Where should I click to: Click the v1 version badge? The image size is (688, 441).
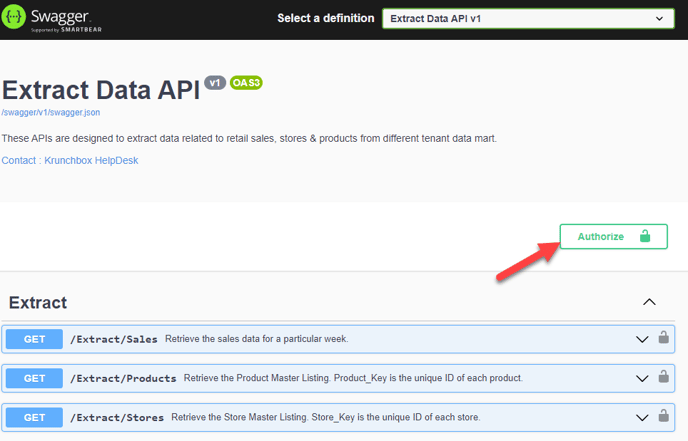click(215, 82)
